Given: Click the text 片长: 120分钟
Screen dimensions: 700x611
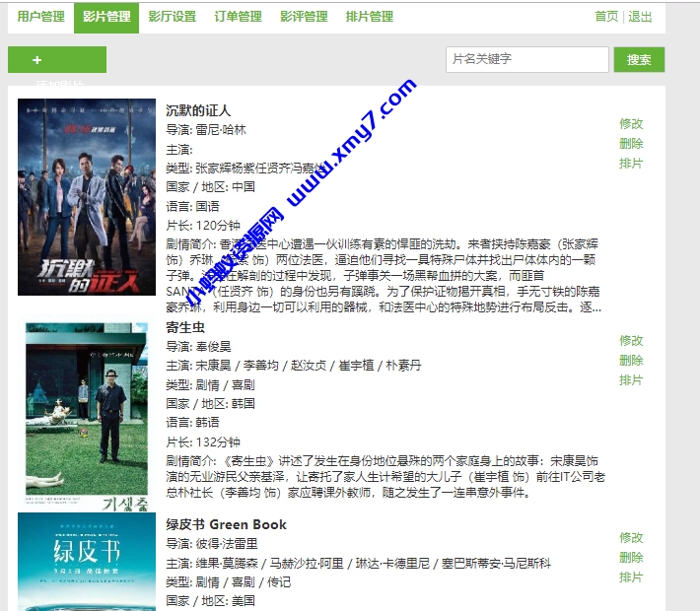Looking at the screenshot, I should coord(203,225).
